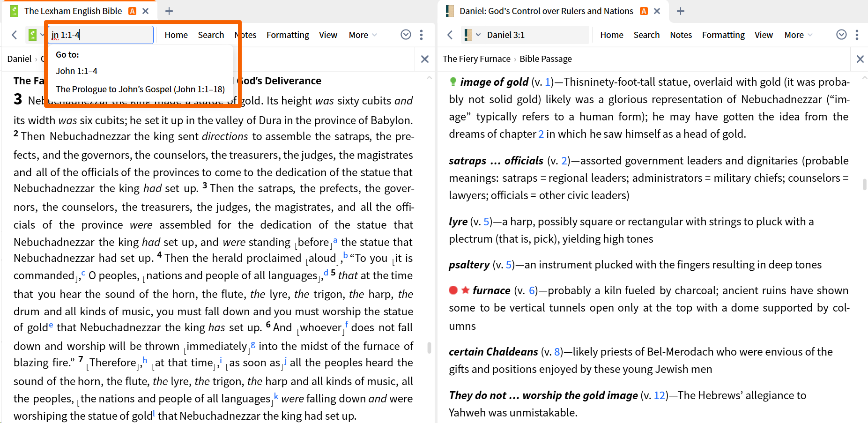
Task: Click the "Daniel" breadcrumb in the Lexham Bible panel
Action: [x=20, y=59]
